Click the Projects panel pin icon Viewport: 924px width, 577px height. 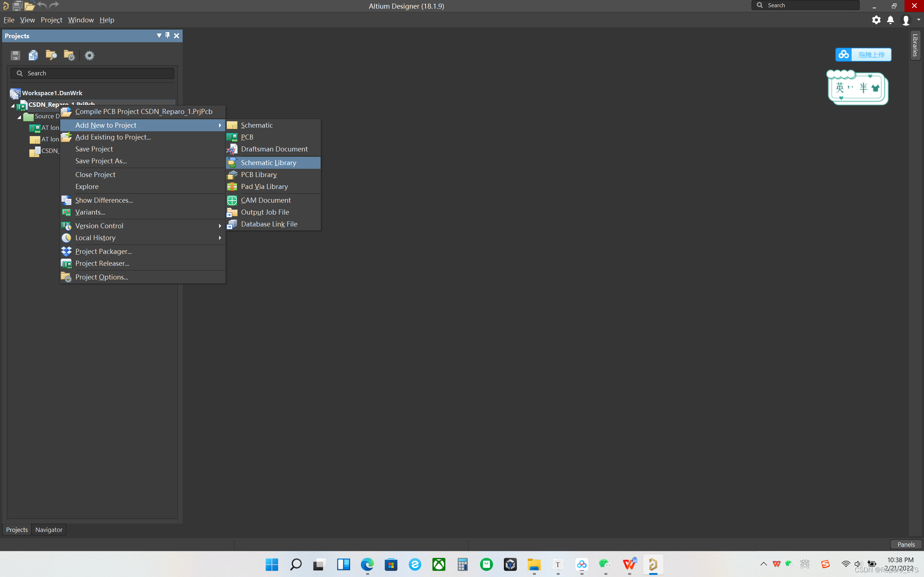tap(167, 35)
